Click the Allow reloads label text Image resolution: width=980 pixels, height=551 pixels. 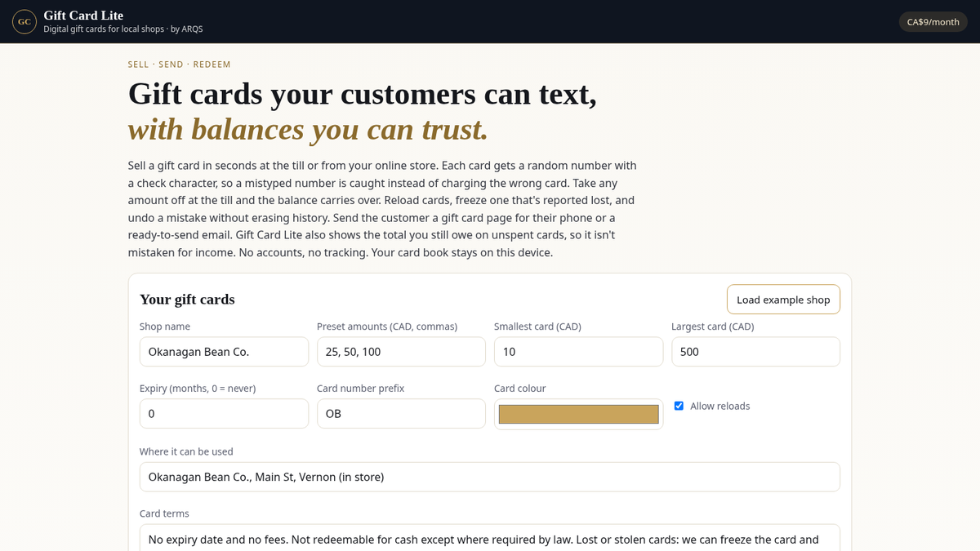click(x=719, y=406)
